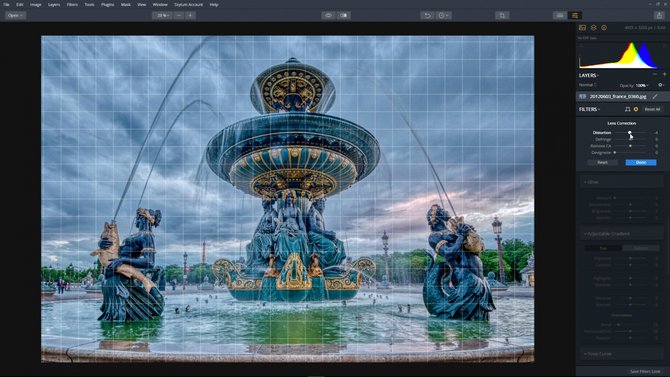The image size is (670, 377).
Task: Open the View menu
Action: point(141,5)
